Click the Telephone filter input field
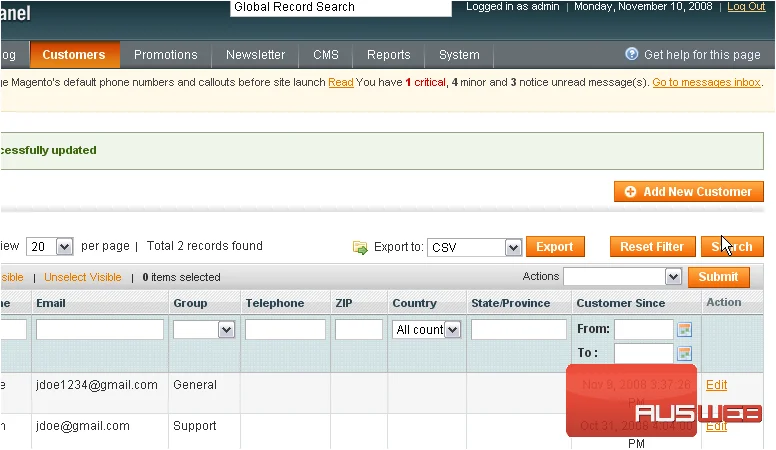The width and height of the screenshot is (776, 450). pyautogui.click(x=285, y=330)
